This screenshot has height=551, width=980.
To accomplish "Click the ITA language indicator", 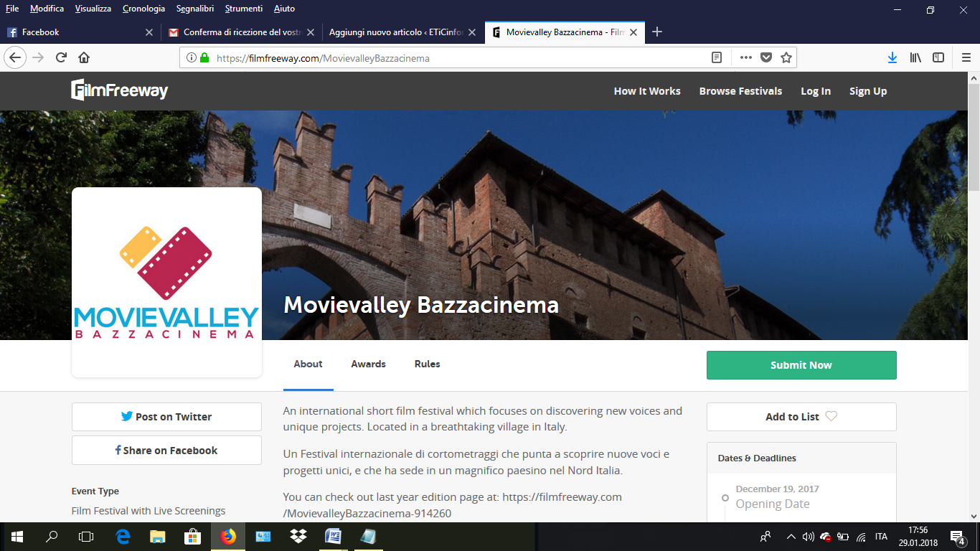I will pyautogui.click(x=881, y=537).
